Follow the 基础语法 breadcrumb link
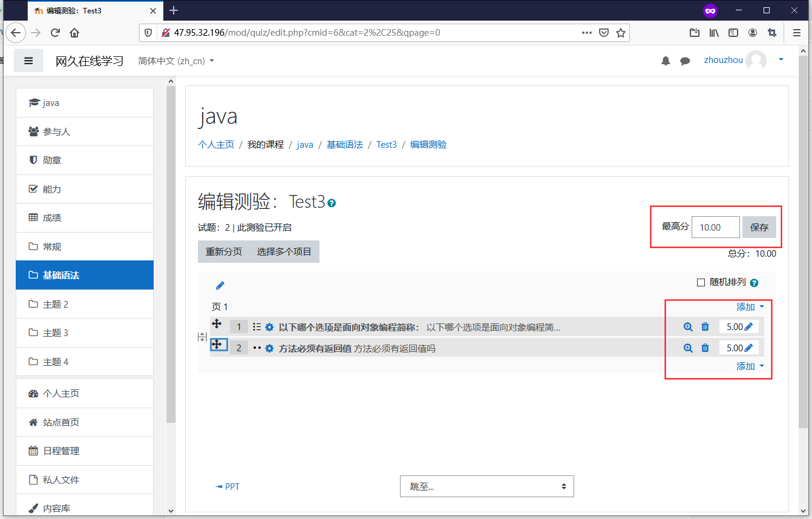This screenshot has height=519, width=812. pyautogui.click(x=345, y=145)
